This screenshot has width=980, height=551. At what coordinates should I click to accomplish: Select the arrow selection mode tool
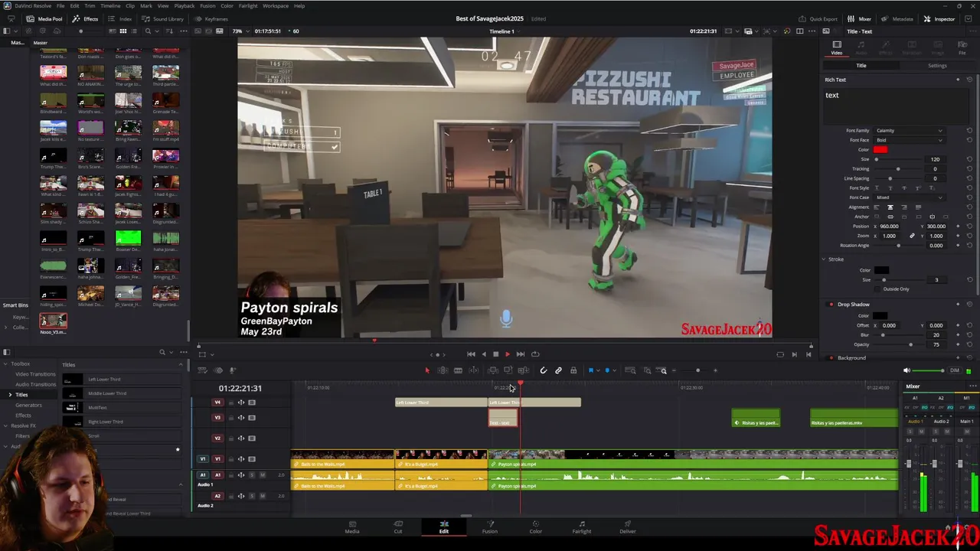(427, 370)
